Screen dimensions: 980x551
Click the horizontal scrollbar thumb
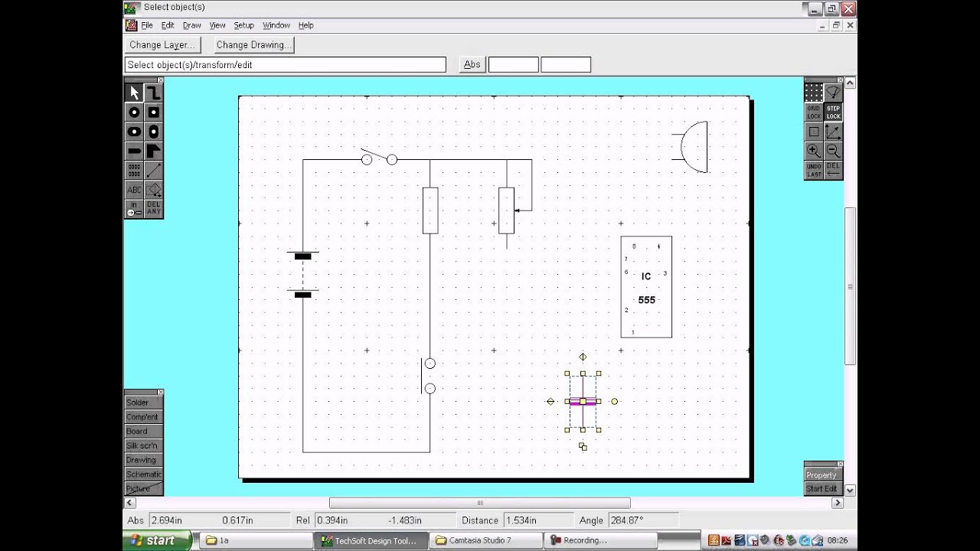(x=480, y=503)
